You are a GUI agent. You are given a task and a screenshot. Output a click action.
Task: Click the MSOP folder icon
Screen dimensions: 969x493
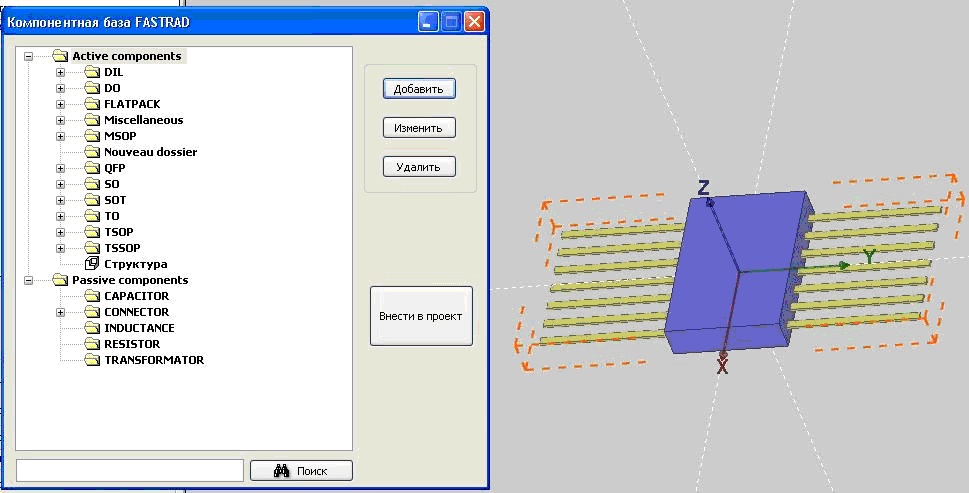92,137
